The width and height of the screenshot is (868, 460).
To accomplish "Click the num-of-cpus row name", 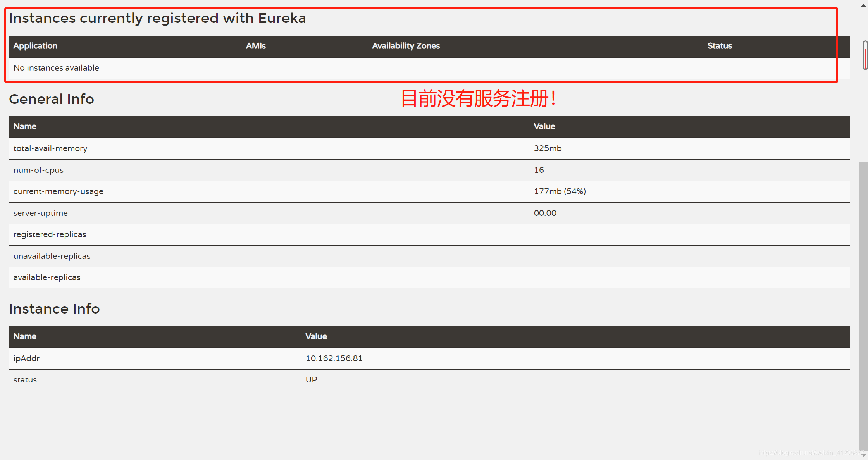I will (x=38, y=170).
